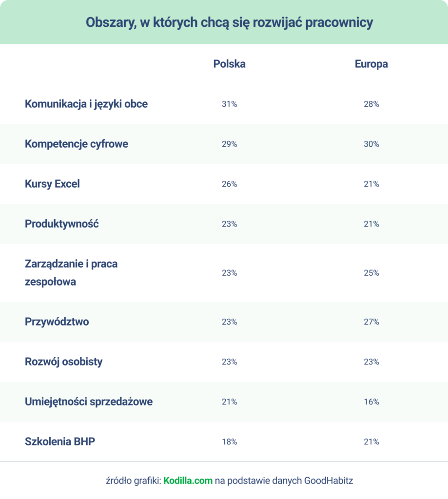Image resolution: width=448 pixels, height=499 pixels.
Task: Select the Szkolenia BHP row label
Action: coord(60,441)
